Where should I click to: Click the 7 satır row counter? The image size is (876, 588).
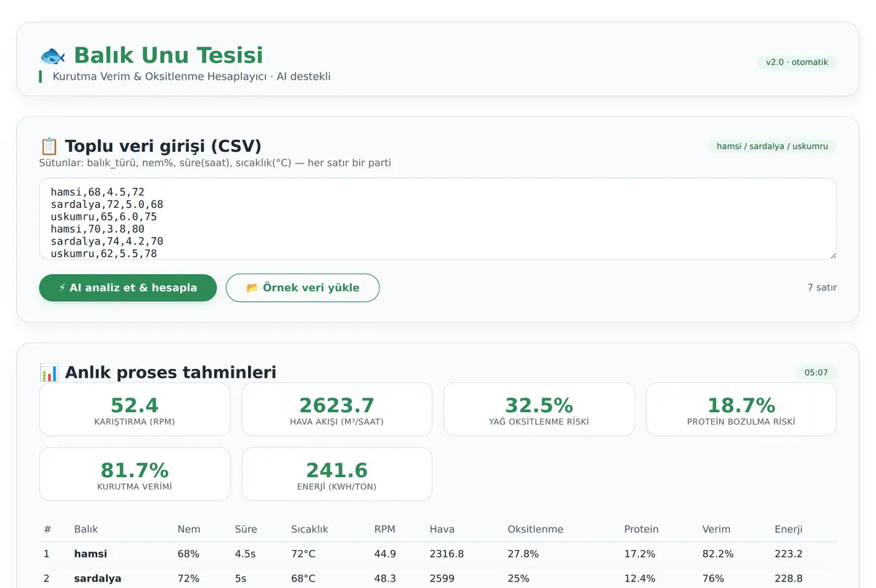click(x=822, y=287)
